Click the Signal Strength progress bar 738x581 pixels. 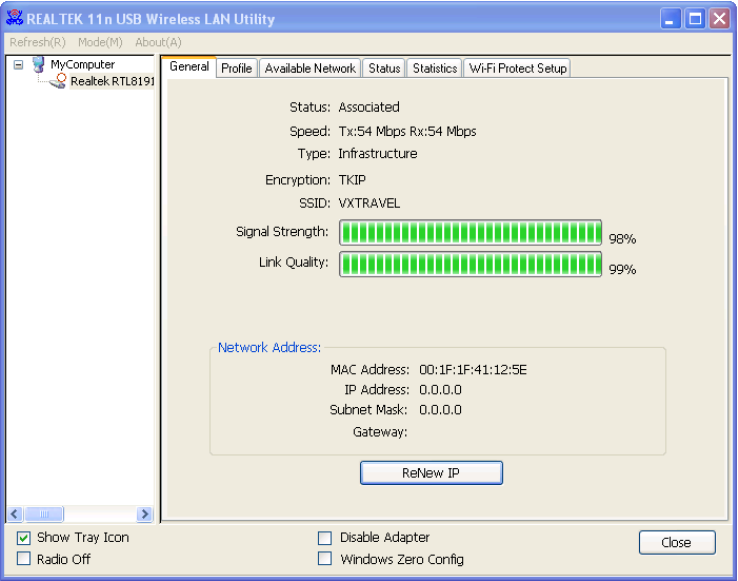point(471,233)
